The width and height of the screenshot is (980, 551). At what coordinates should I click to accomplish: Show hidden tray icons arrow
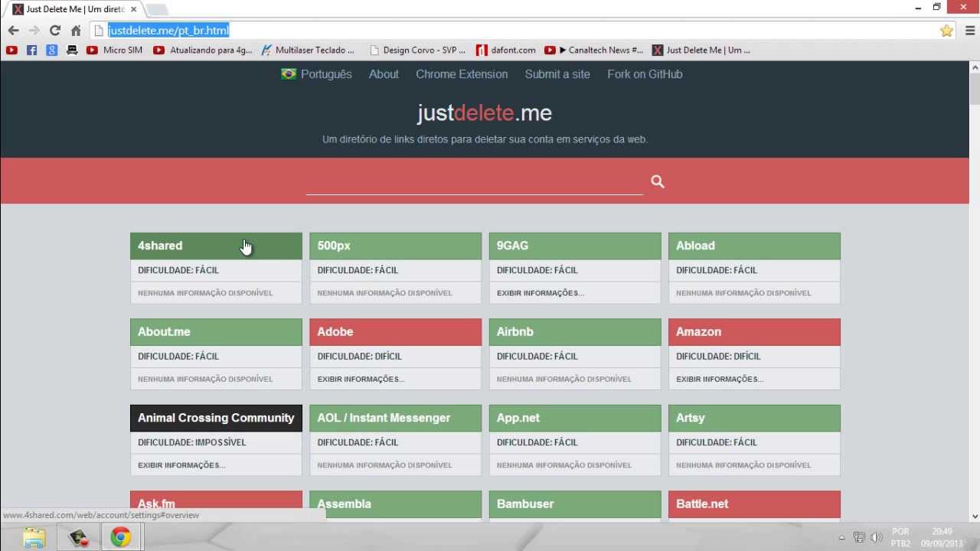coord(842,538)
